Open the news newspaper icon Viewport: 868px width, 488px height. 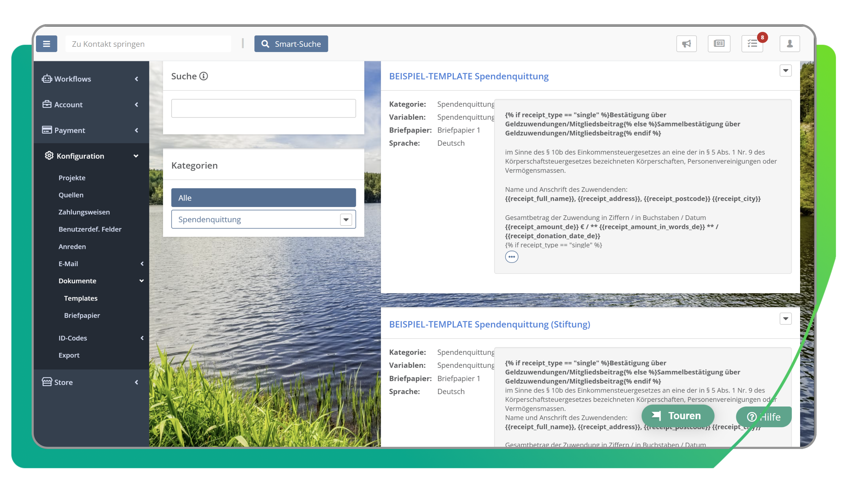(x=719, y=44)
